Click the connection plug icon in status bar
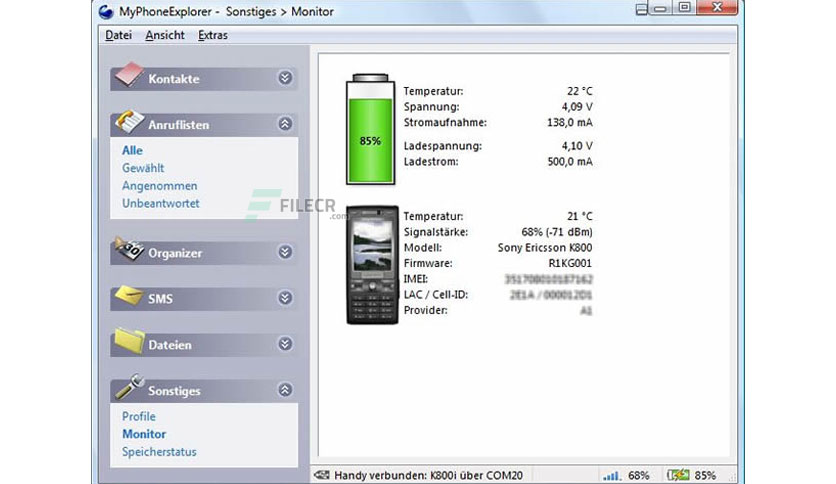Viewport: 836px width, 484px height. [321, 475]
